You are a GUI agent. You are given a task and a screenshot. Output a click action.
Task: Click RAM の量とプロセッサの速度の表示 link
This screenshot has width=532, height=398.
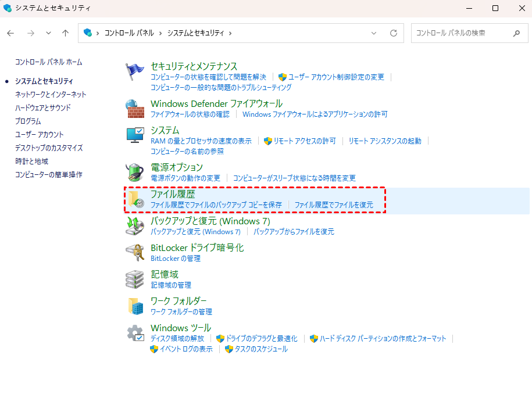click(x=201, y=141)
